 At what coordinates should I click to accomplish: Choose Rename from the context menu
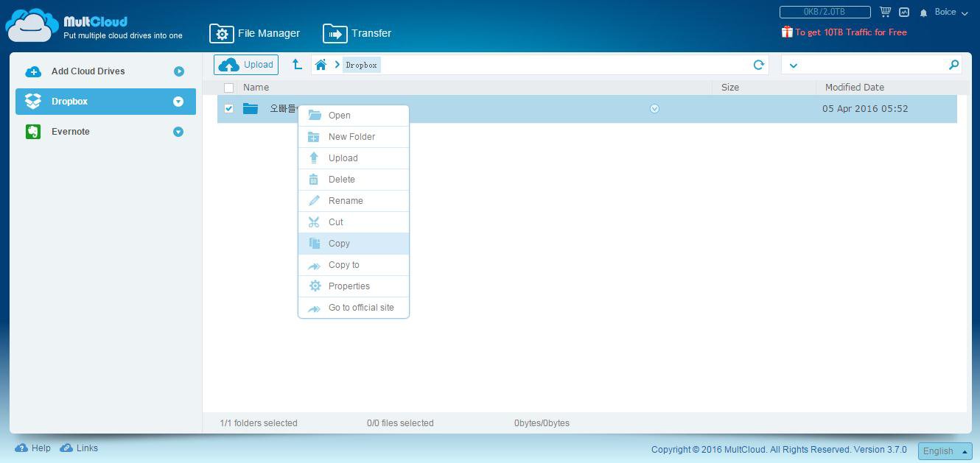point(354,201)
